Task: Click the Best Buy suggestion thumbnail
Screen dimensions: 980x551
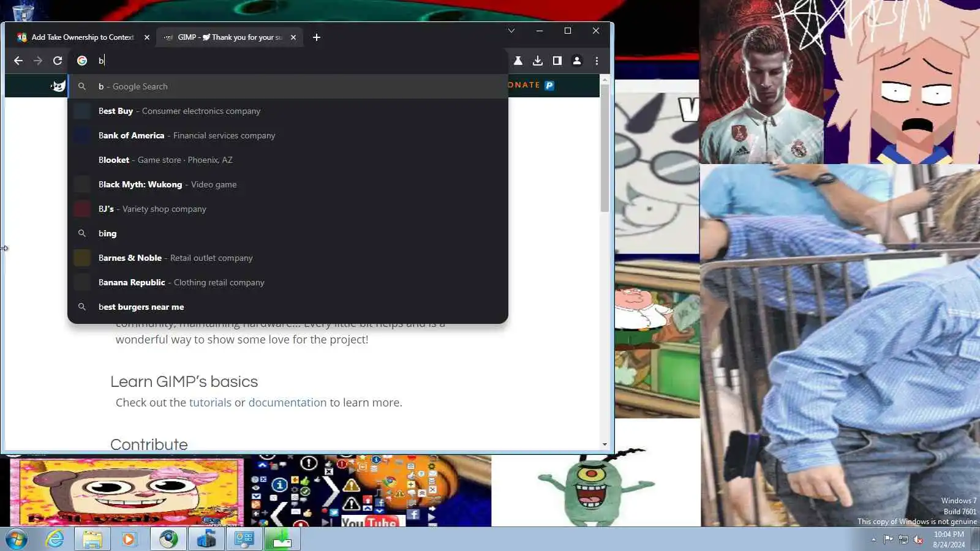Action: 82,111
